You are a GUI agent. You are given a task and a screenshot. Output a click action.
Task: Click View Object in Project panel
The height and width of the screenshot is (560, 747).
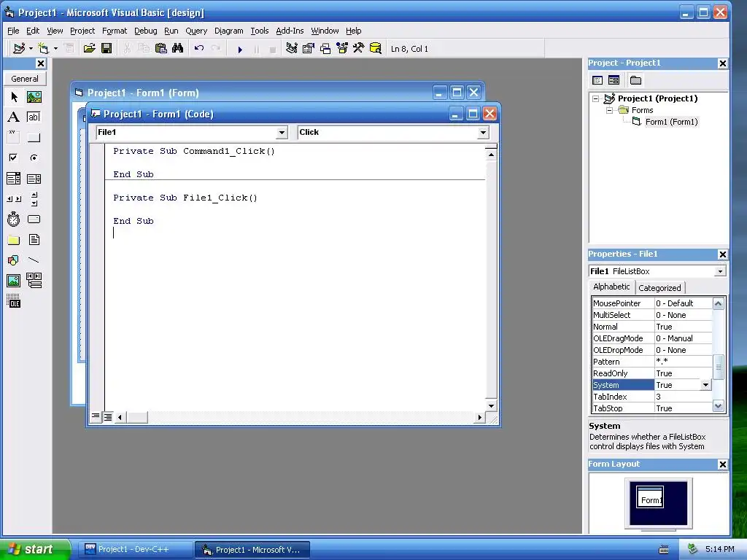[614, 80]
